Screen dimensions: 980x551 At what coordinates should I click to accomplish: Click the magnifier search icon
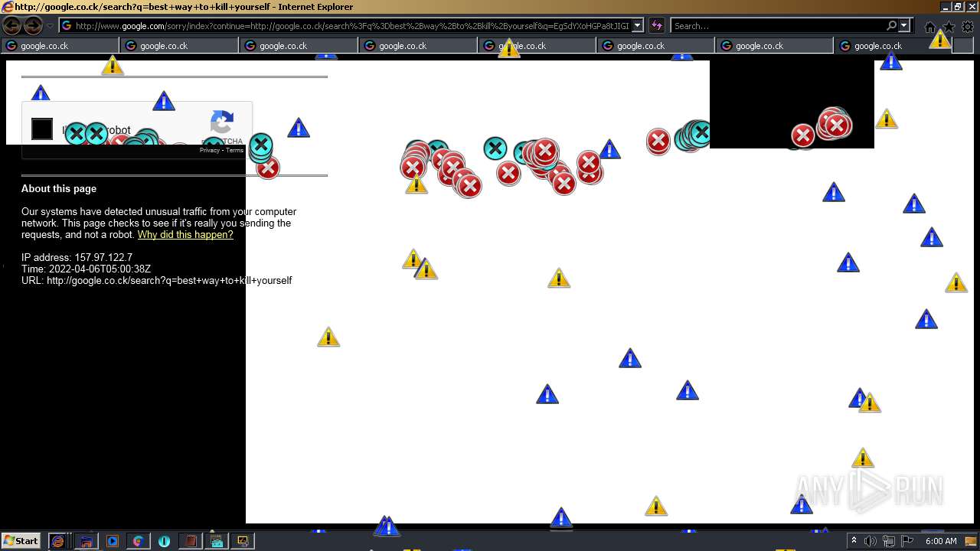tap(892, 26)
